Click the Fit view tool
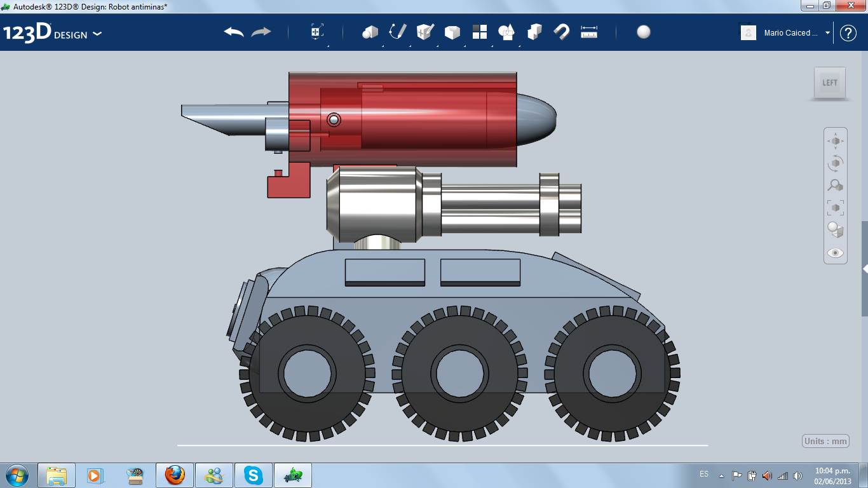868x488 pixels. click(x=836, y=207)
